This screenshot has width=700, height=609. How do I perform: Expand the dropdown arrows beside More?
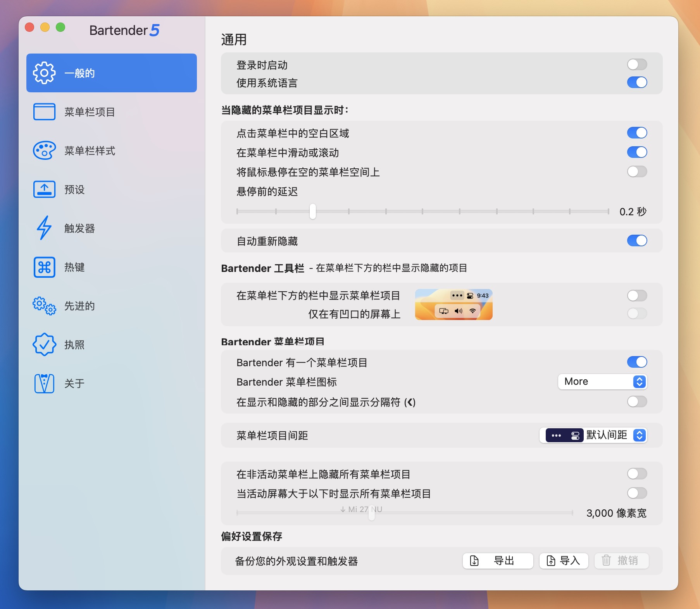[639, 382]
